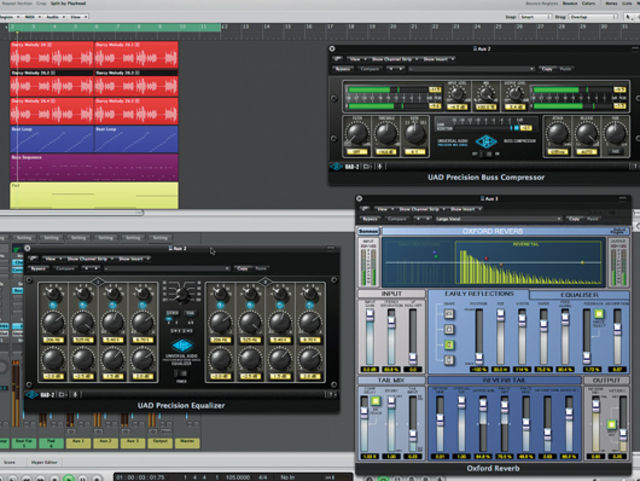Screen dimensions: 640x481
Task: Click the Fade knob on Buss Compressor
Action: 615,134
